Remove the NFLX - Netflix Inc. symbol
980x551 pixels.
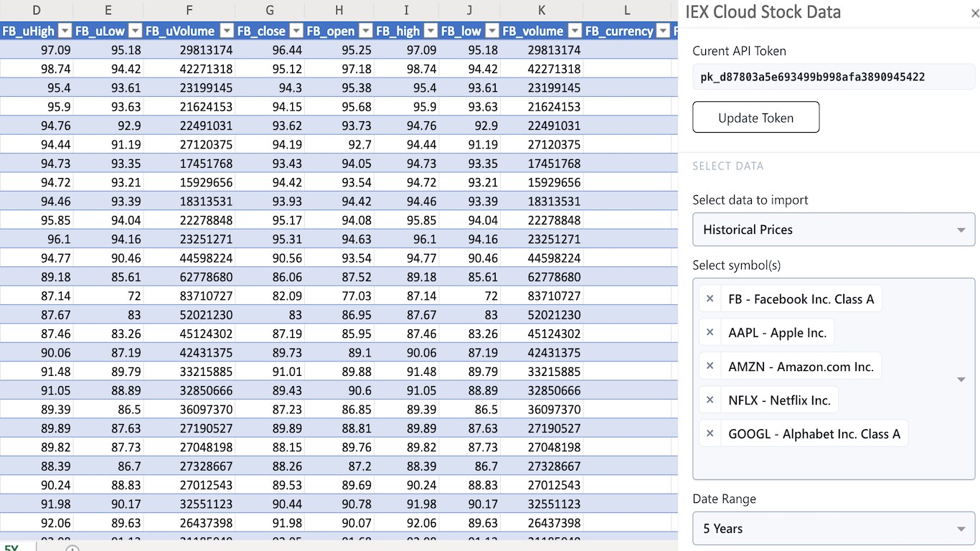[710, 400]
